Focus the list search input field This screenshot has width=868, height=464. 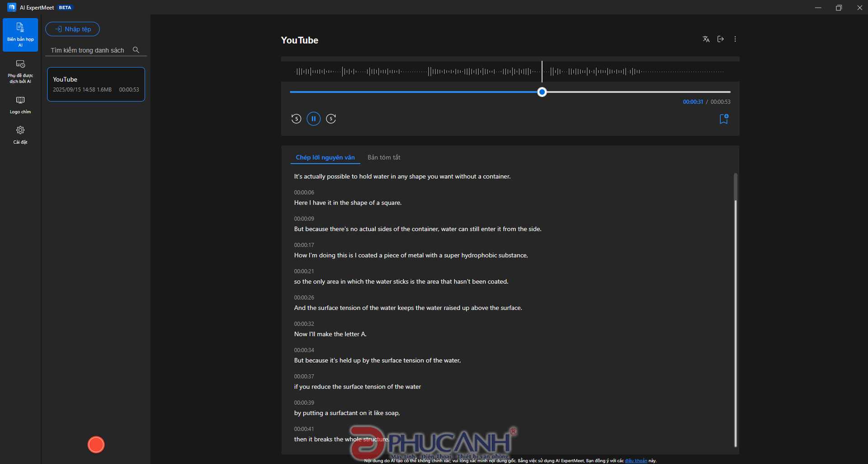(88, 50)
